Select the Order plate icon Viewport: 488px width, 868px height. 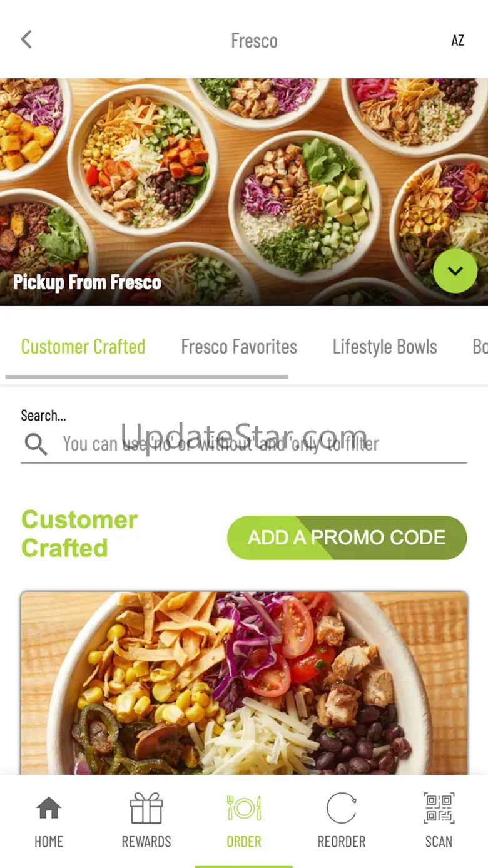click(244, 808)
